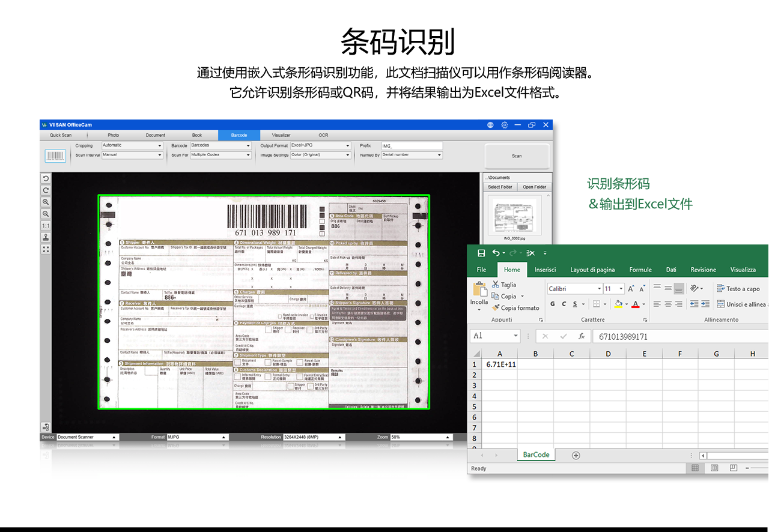Click the Excel fill color bucket icon
The height and width of the screenshot is (532, 769).
pyautogui.click(x=618, y=304)
